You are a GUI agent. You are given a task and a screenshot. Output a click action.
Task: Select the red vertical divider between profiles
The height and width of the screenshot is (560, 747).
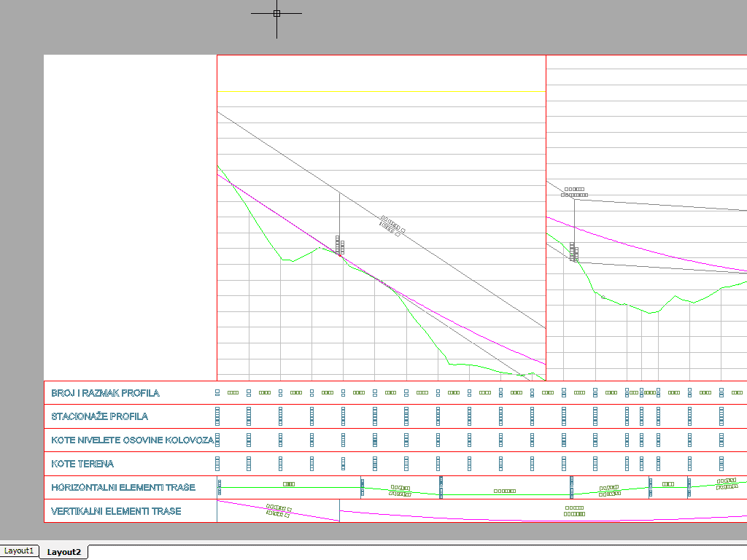(546, 146)
